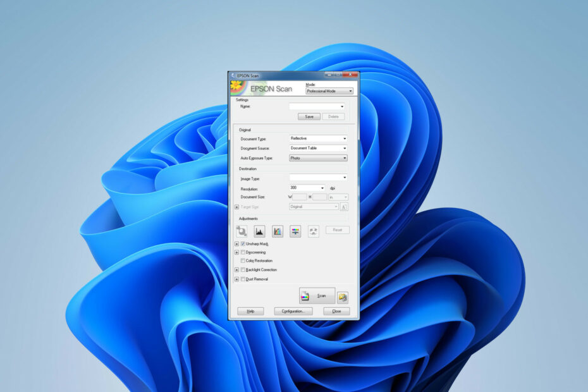Open File Save Settings folder icon
Screen dimensions: 588x392
tap(343, 297)
